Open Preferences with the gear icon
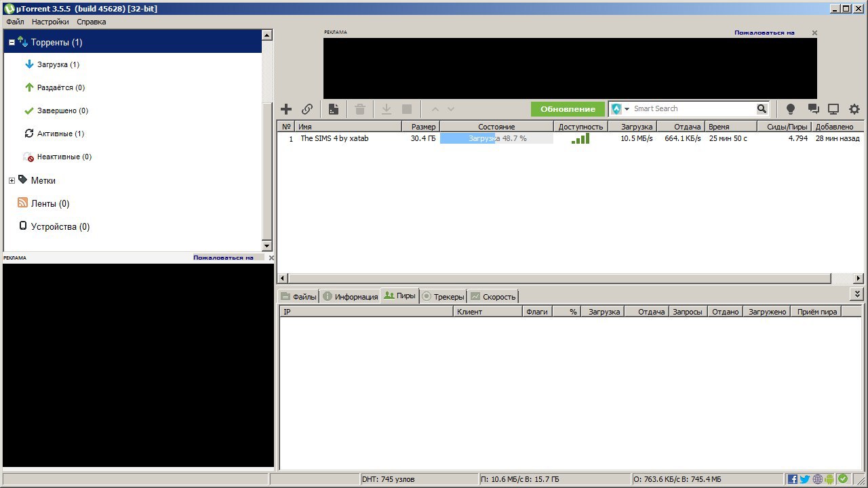The height and width of the screenshot is (488, 868). click(854, 109)
